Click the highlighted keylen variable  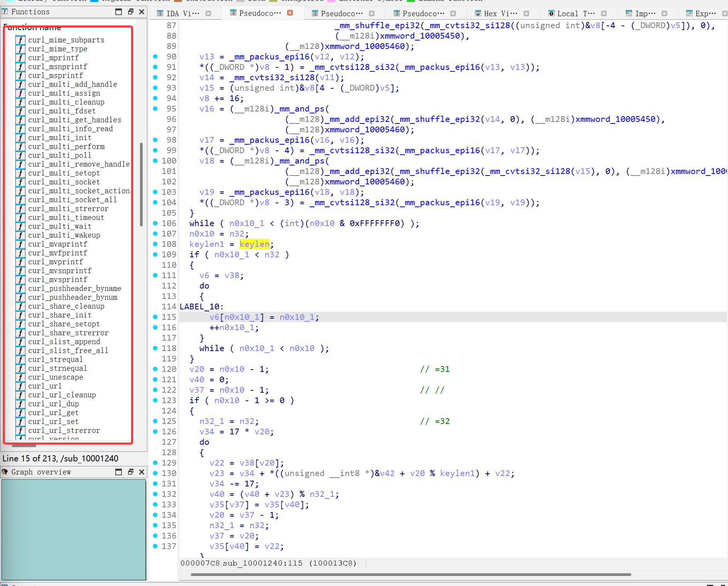point(254,244)
